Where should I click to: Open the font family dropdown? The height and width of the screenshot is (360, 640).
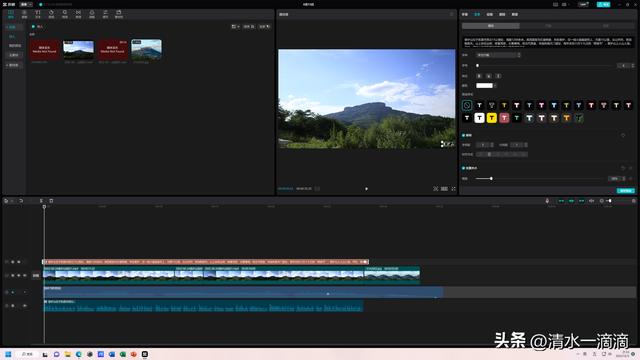click(498, 55)
